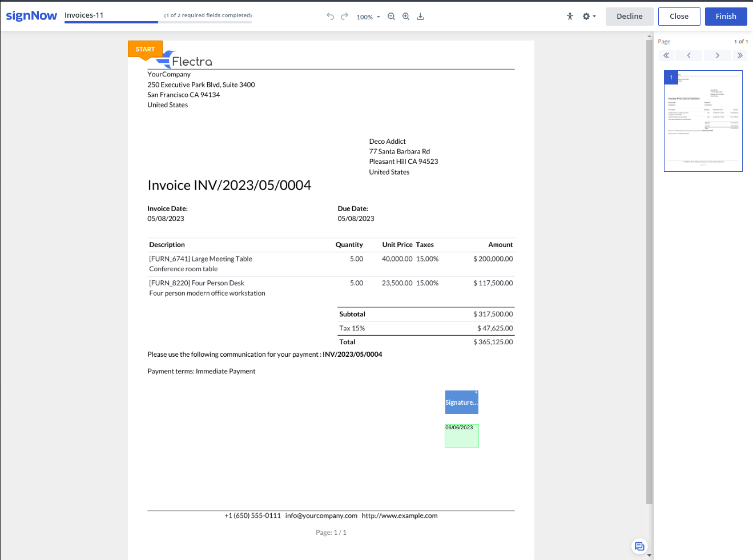The width and height of the screenshot is (753, 560).
Task: Click the document title Invoices-11
Action: (84, 15)
